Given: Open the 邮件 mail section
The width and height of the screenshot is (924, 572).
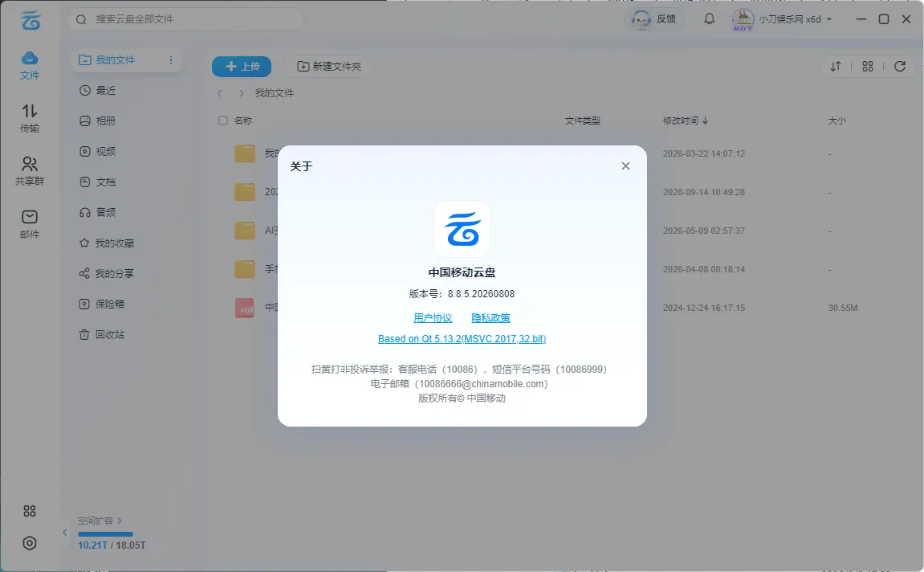Looking at the screenshot, I should point(30,224).
